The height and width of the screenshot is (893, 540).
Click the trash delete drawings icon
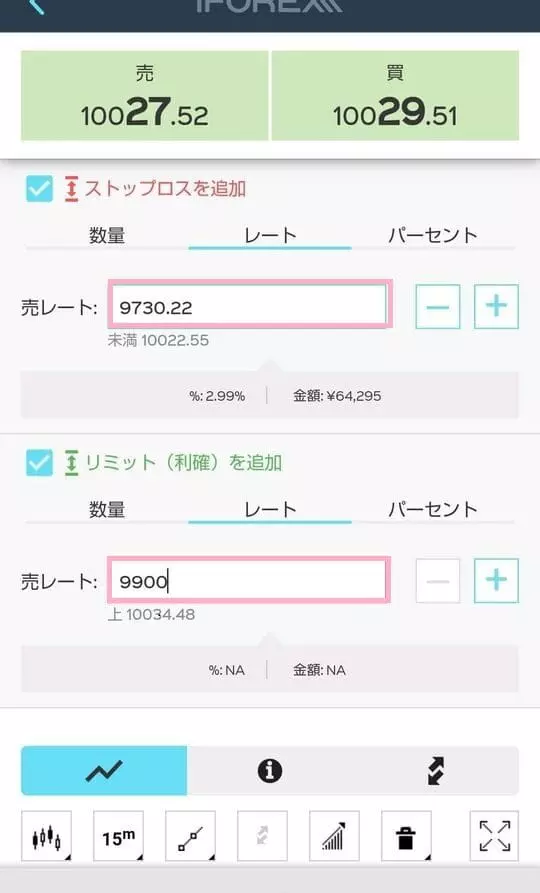(x=406, y=836)
